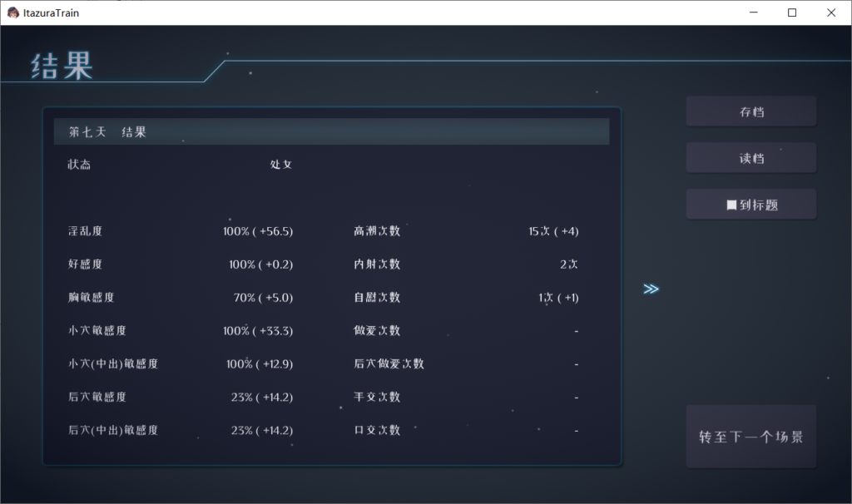Click the value 2次
Image resolution: width=852 pixels, height=504 pixels.
click(x=569, y=264)
